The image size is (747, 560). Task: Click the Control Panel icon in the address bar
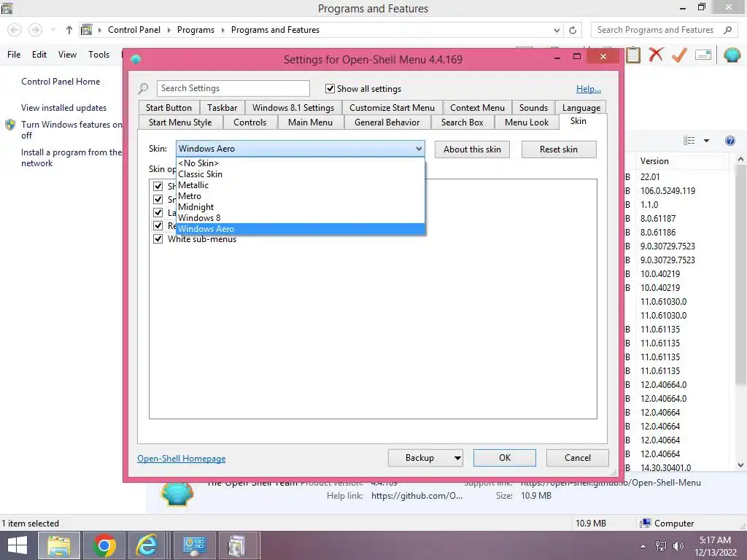coord(86,30)
